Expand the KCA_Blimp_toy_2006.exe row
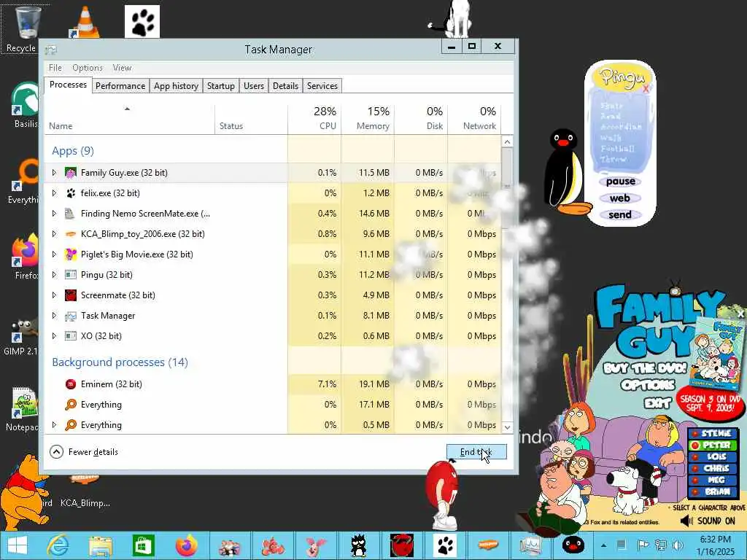 coord(54,234)
